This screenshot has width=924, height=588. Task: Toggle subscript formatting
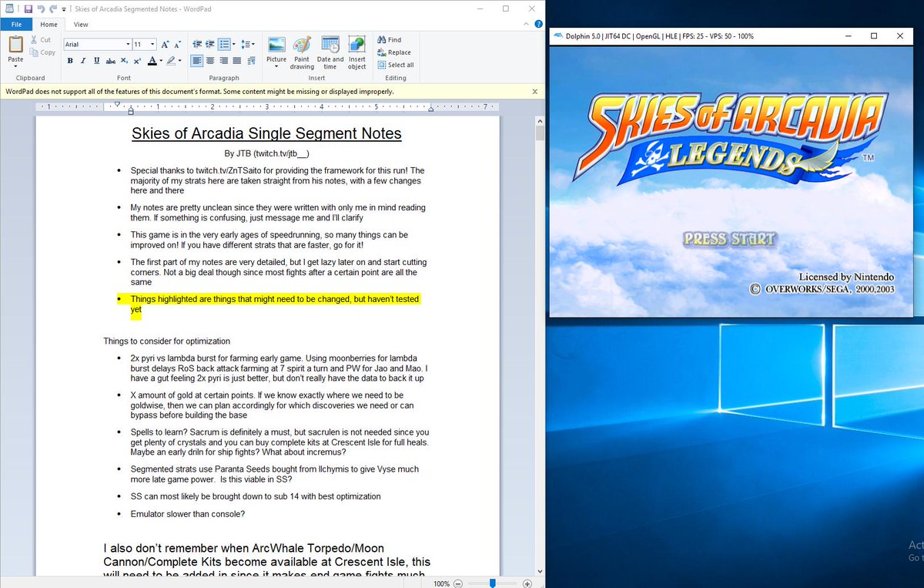click(124, 61)
